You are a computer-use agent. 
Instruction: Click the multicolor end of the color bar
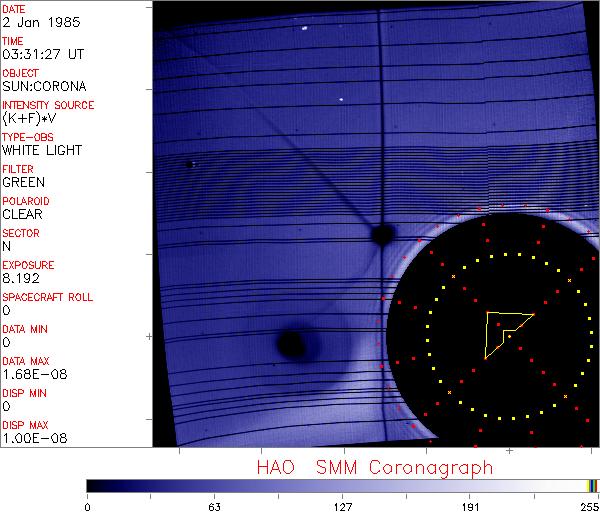tap(593, 485)
